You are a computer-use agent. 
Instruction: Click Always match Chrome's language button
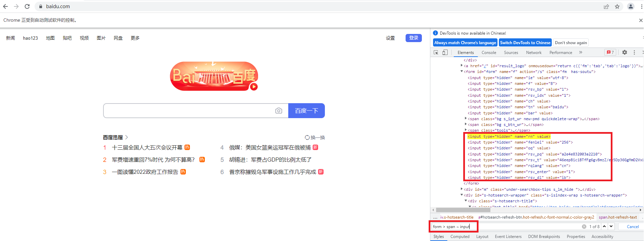click(465, 43)
